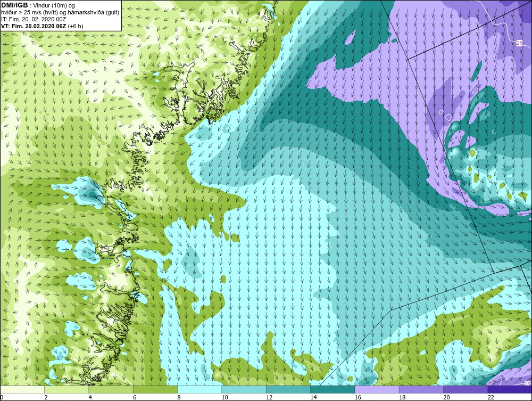Click the "16" legend scale label
This screenshot has width=532, height=401.
pyautogui.click(x=358, y=397)
